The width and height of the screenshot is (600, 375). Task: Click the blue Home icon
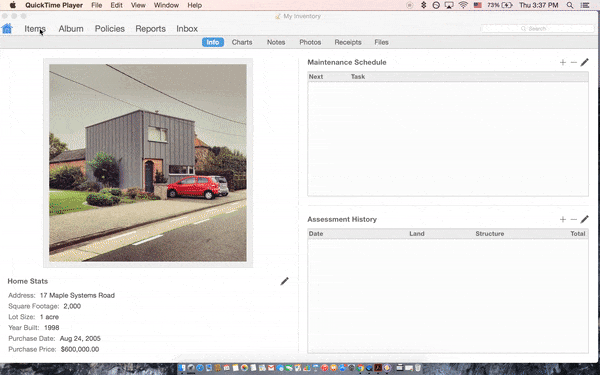(x=7, y=29)
